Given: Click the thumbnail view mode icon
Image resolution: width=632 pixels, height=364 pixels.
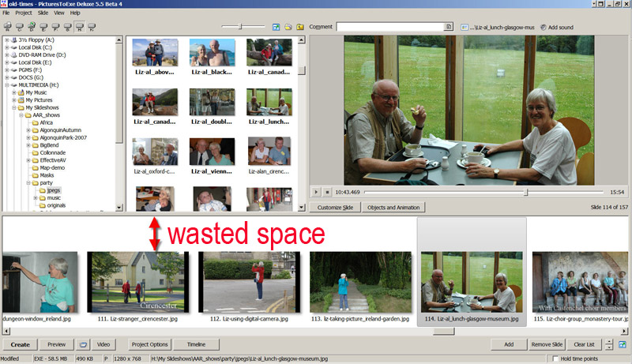Looking at the screenshot, I should tap(276, 27).
